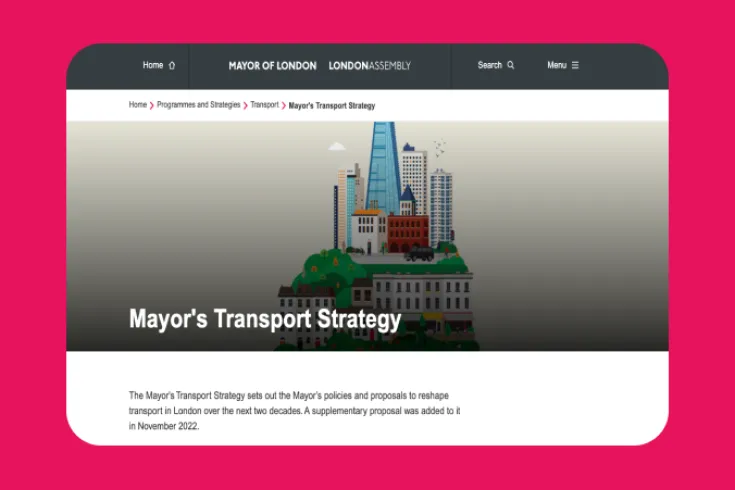Expand the Menu label in the header
Screen dimensions: 735x490
pos(556,66)
